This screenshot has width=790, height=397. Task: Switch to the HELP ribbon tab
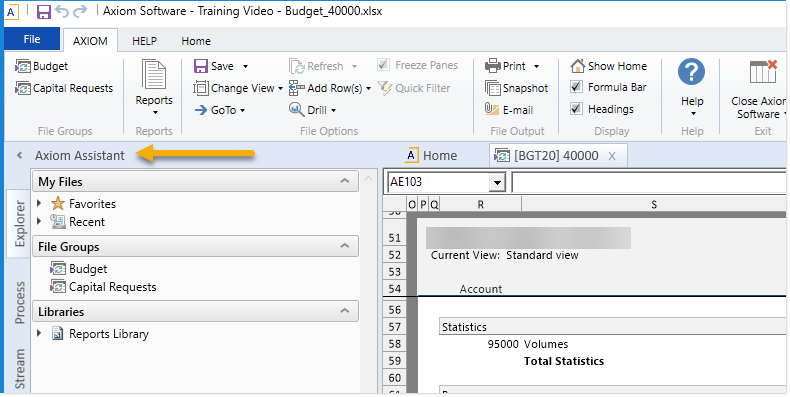tap(144, 41)
